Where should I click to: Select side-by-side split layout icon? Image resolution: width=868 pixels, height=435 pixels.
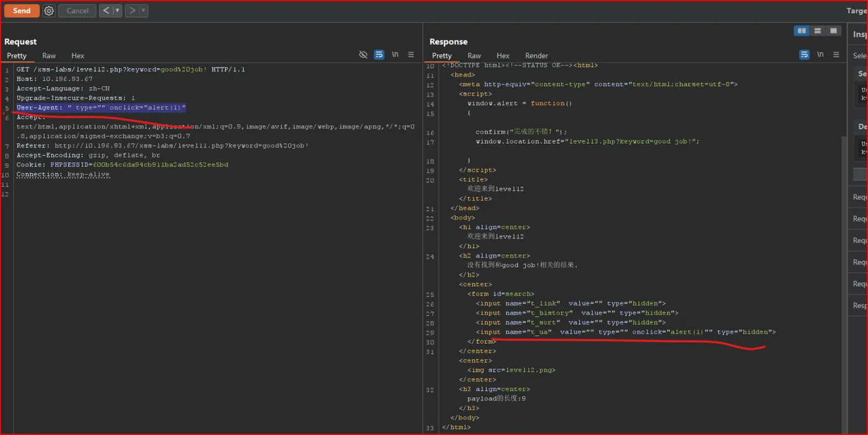pyautogui.click(x=802, y=31)
